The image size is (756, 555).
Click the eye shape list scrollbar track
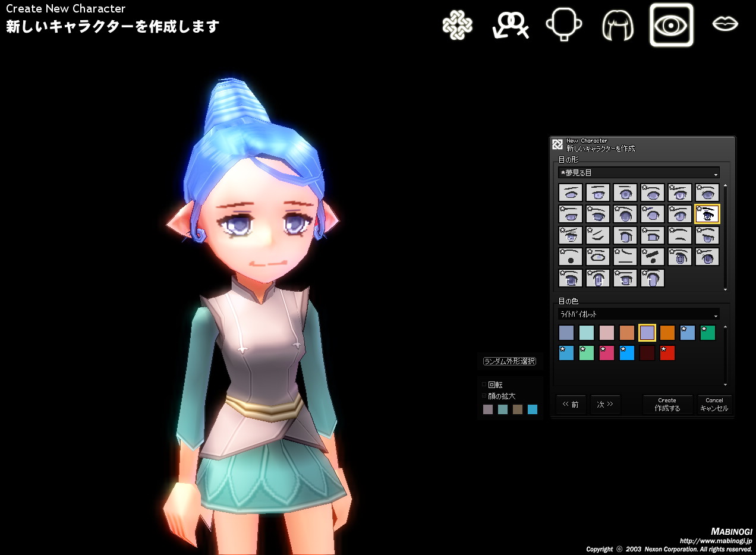(x=725, y=238)
